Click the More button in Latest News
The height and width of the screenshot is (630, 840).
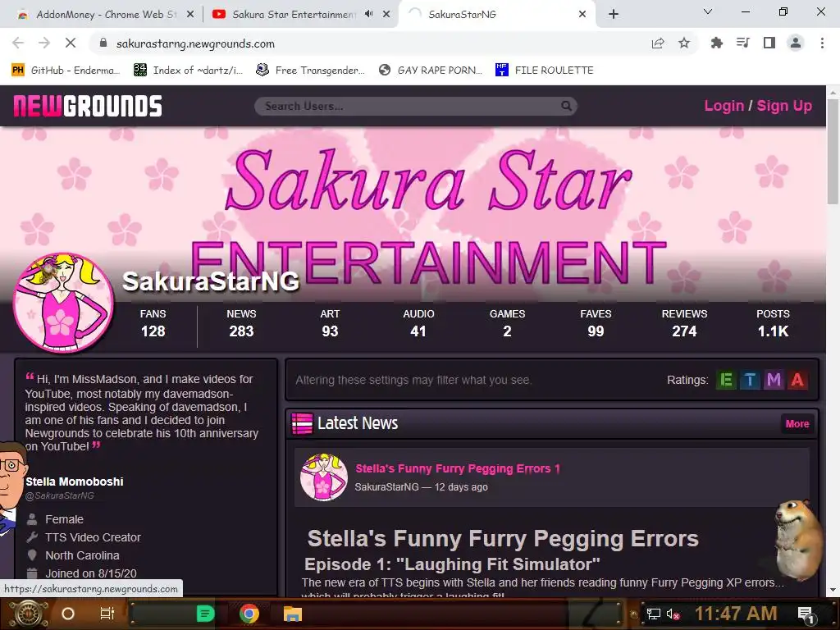[797, 424]
